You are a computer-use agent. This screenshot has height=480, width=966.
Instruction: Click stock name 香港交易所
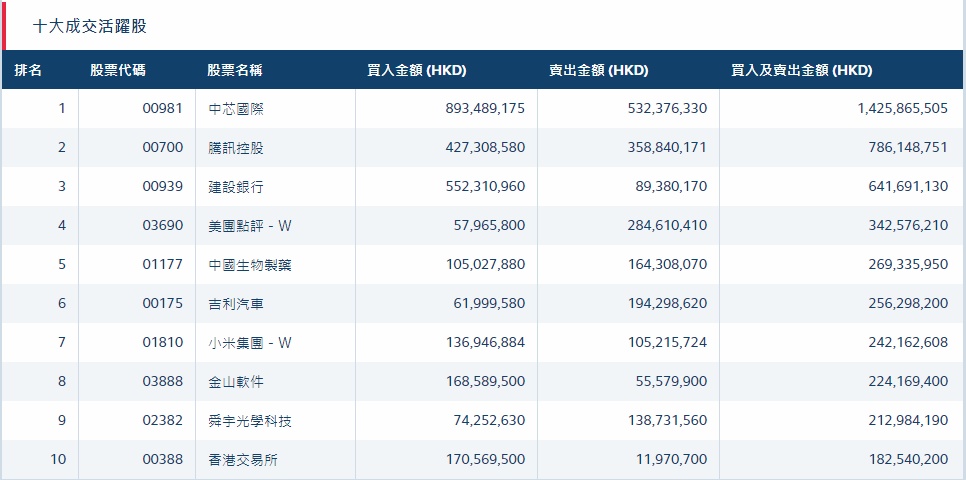coord(243,460)
